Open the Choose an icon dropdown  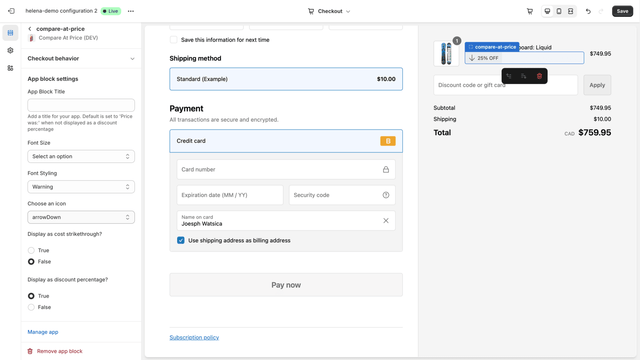[x=81, y=217]
